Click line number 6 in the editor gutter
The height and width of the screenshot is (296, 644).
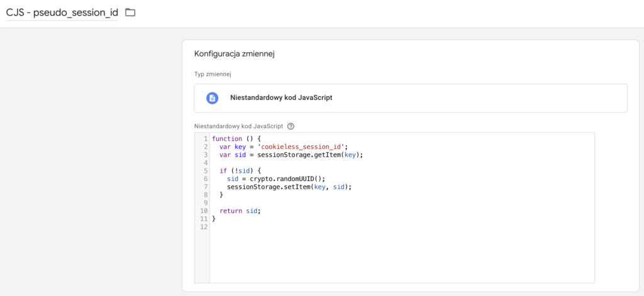205,179
